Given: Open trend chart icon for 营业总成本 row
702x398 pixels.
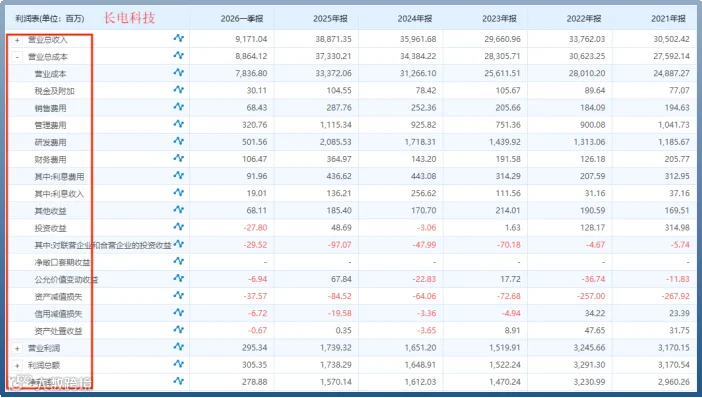Looking at the screenshot, I should pos(179,55).
